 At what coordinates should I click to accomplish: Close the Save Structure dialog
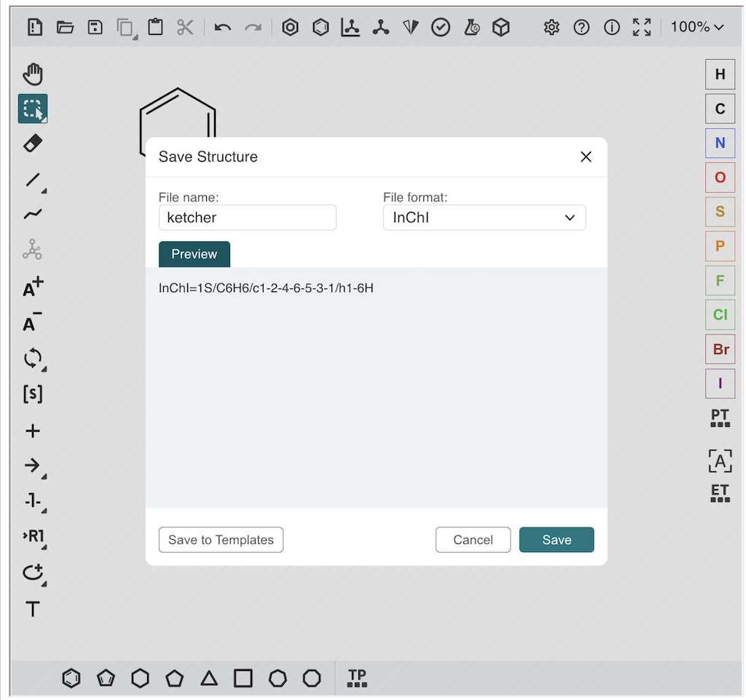pos(586,157)
